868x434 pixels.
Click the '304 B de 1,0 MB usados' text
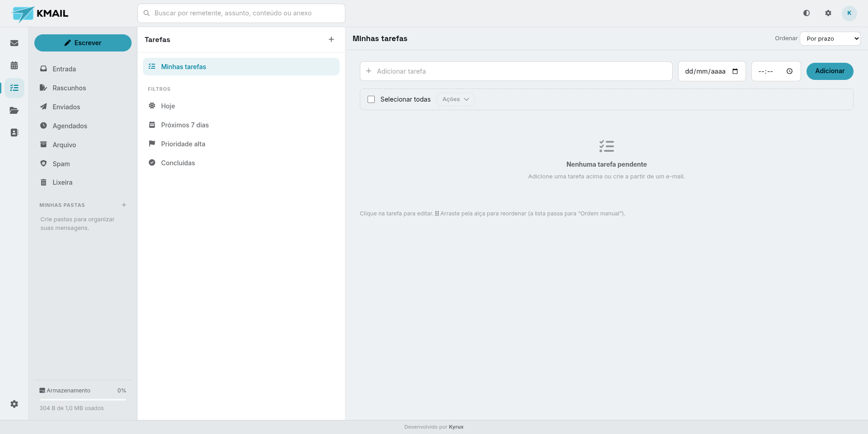71,408
